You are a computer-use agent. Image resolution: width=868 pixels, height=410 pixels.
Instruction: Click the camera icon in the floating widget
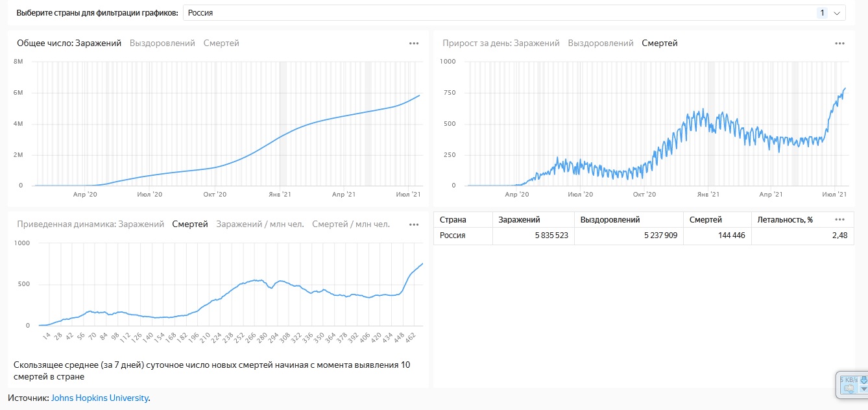[x=848, y=389]
